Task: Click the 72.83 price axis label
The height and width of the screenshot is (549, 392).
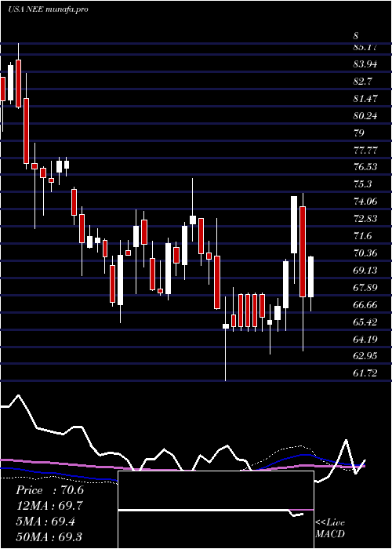Action: [x=365, y=219]
